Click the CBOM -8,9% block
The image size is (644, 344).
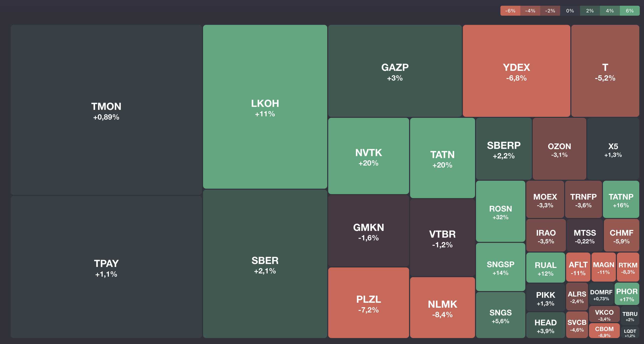click(604, 331)
